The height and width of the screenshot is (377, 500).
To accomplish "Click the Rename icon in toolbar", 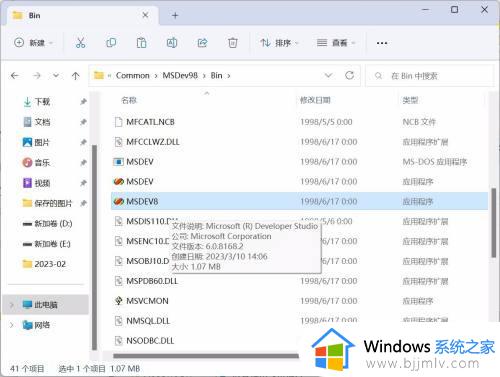I will point(172,43).
